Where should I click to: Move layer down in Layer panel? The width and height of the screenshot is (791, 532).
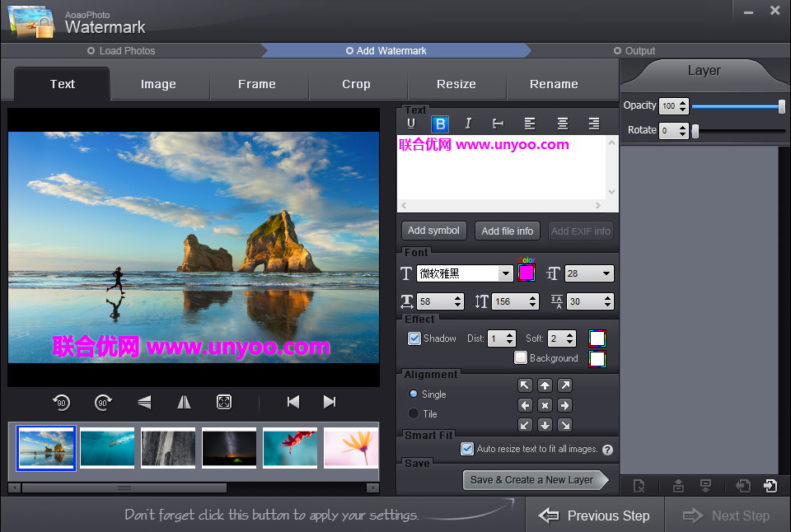coord(705,486)
